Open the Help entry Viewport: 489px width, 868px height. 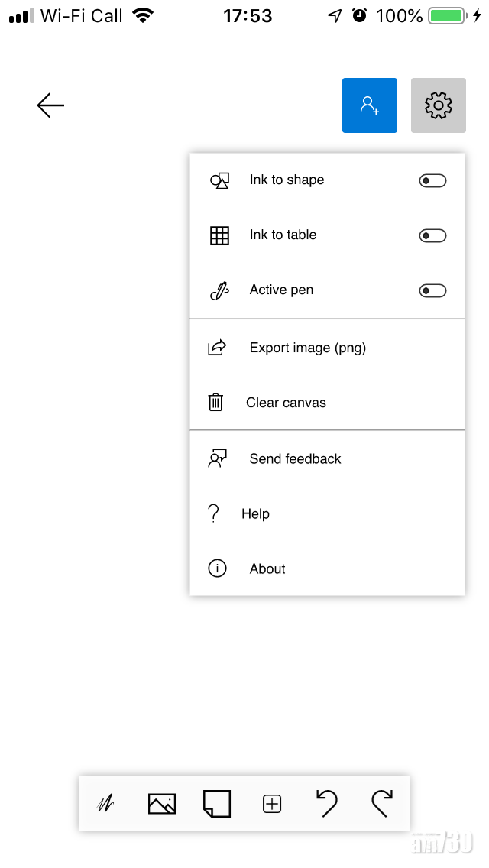pos(255,514)
